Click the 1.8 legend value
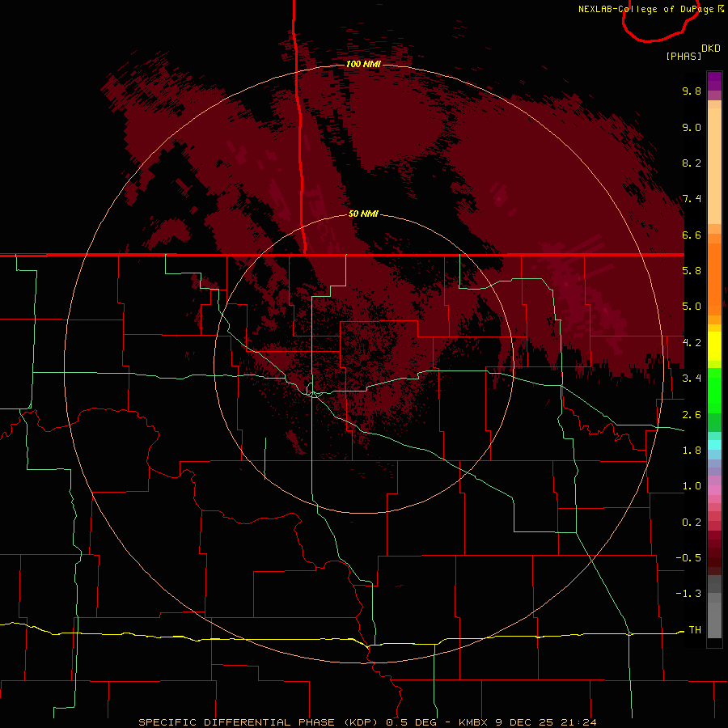 [692, 451]
